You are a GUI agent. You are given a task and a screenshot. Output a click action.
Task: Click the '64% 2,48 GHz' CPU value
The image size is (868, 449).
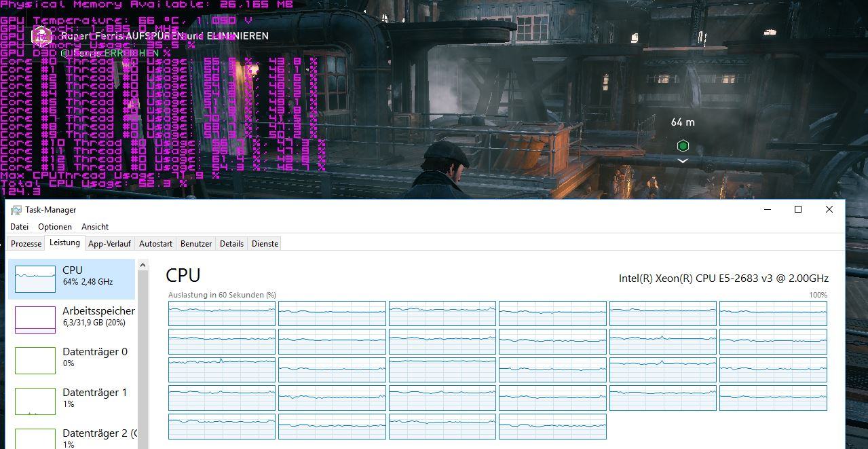(x=88, y=282)
